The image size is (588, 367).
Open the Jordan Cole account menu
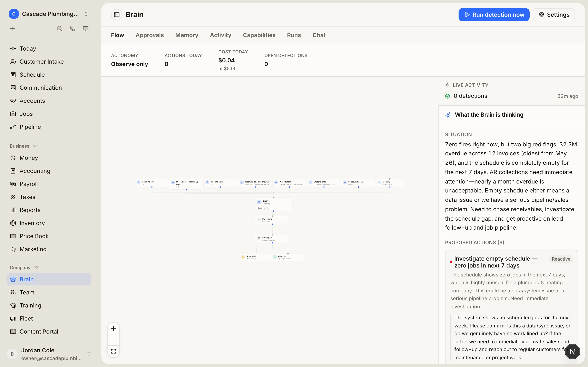(49, 354)
